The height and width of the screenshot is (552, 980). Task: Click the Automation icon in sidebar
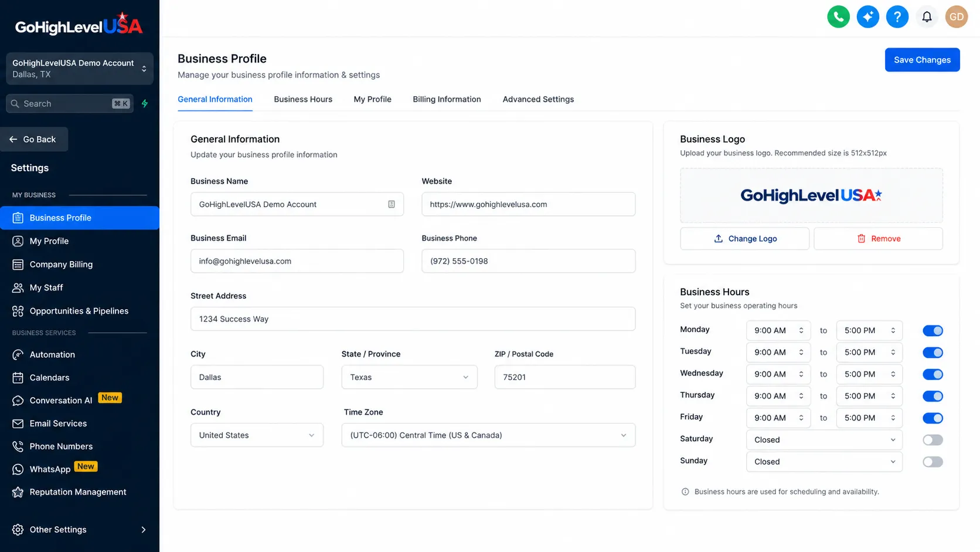18,354
